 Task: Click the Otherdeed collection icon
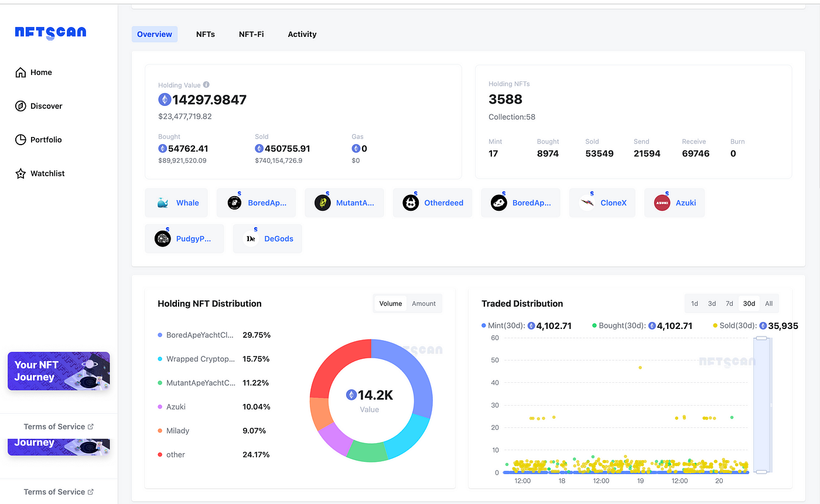click(411, 203)
